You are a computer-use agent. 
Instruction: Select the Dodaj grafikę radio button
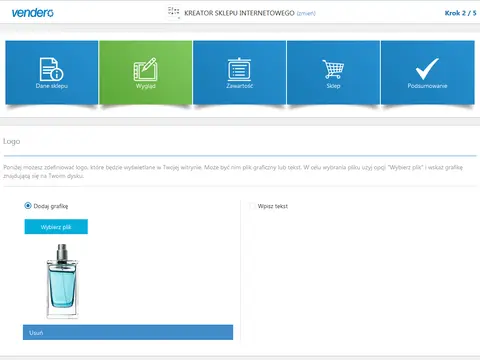coord(28,206)
